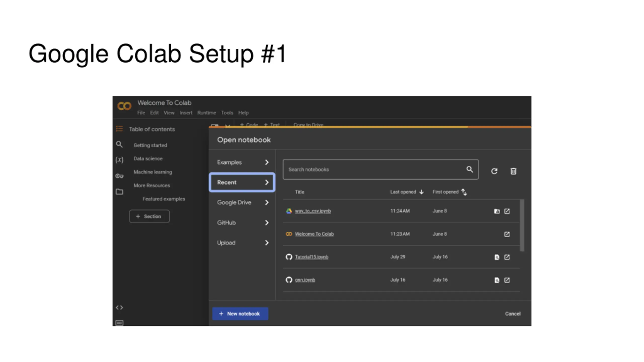Show wav_to_csv.ipynb in Drive icon
Image resolution: width=644 pixels, height=362 pixels.
pos(497,211)
